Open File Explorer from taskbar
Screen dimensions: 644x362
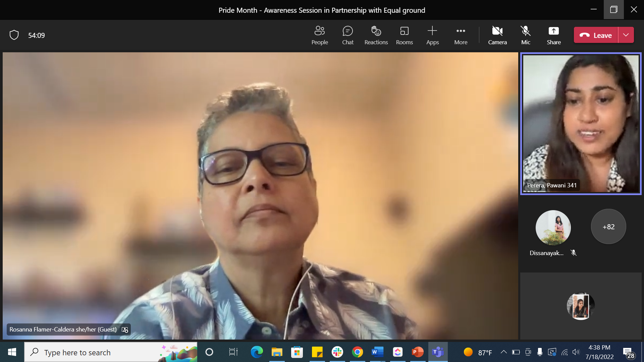pos(277,352)
